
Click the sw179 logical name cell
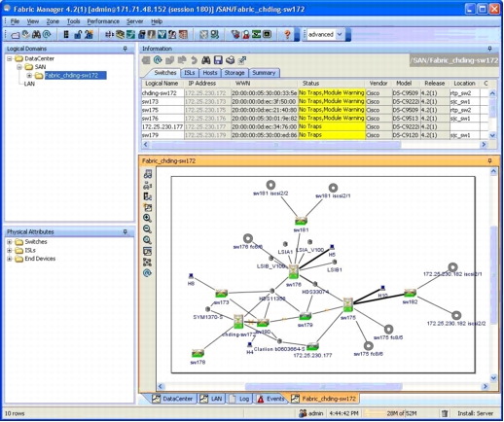coord(162,135)
